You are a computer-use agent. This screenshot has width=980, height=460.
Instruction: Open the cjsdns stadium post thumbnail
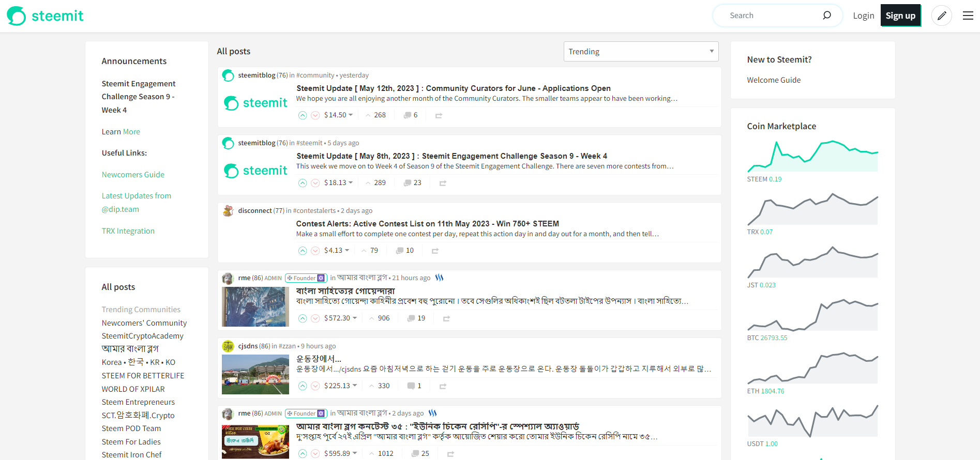[x=255, y=375]
